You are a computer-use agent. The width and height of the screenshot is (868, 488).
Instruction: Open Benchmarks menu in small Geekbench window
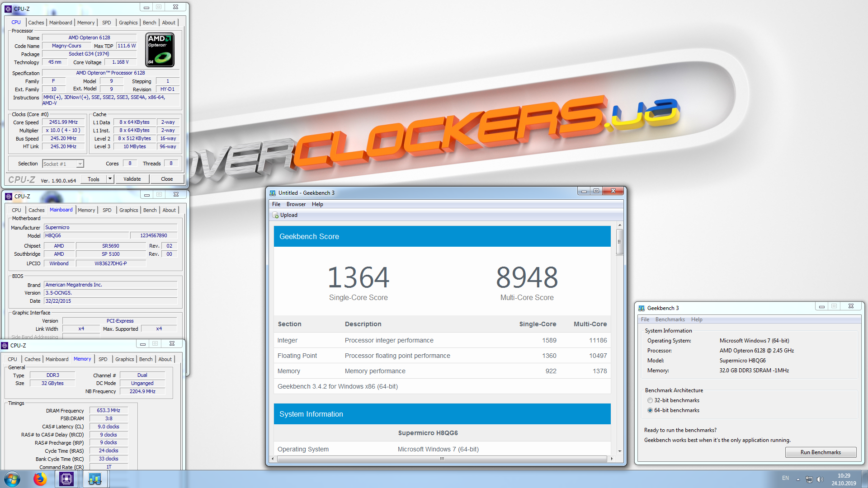670,319
